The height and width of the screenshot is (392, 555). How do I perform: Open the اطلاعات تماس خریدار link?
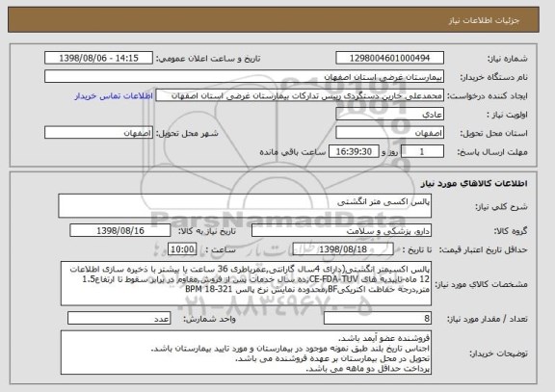(x=114, y=96)
